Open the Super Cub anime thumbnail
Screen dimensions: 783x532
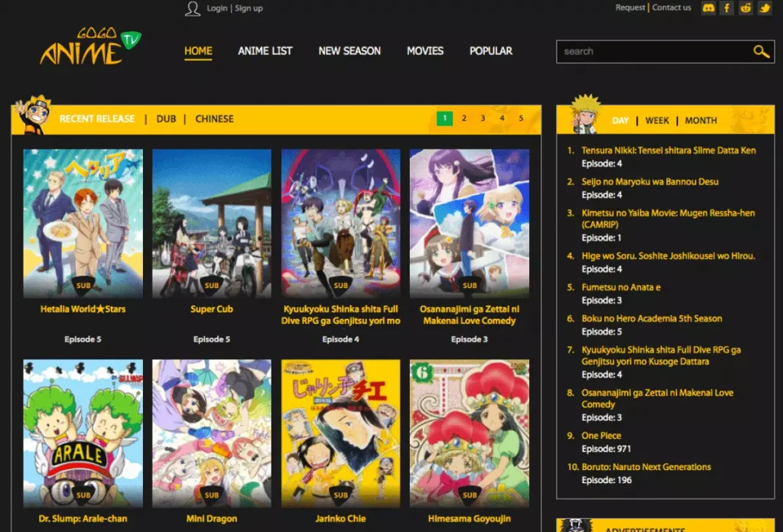(x=212, y=222)
